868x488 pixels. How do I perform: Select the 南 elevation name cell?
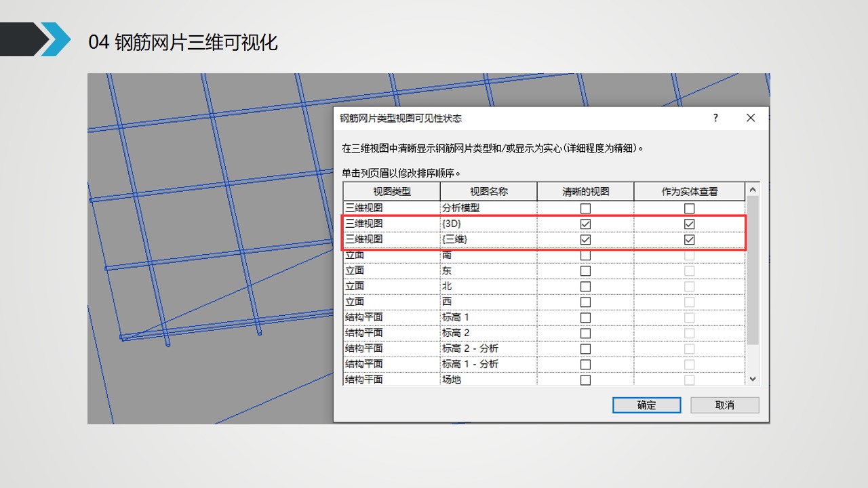489,255
